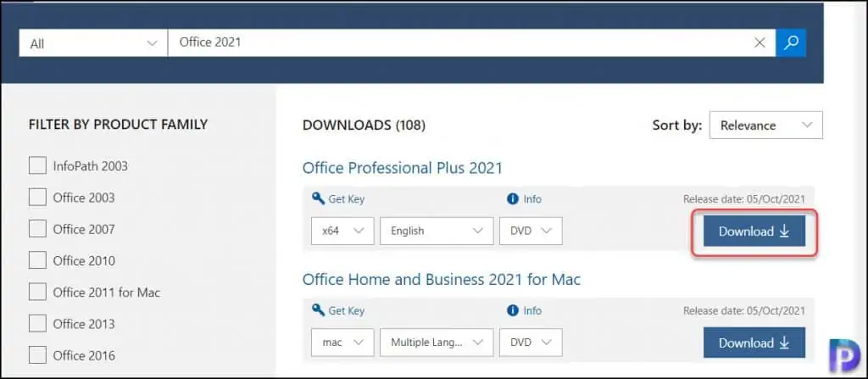Click the key icon under Office Home and Business 2021 for Mac

[318, 309]
